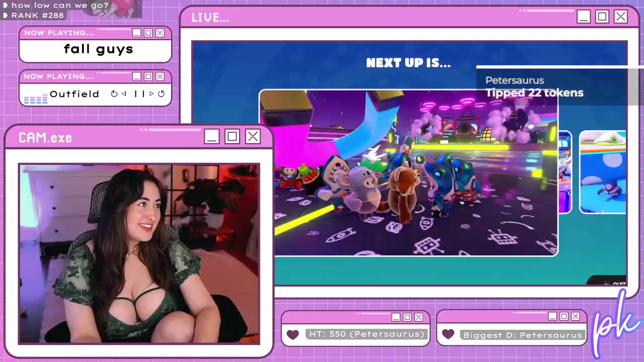
Task: Click the heart icon beside Biggest D
Action: [448, 334]
